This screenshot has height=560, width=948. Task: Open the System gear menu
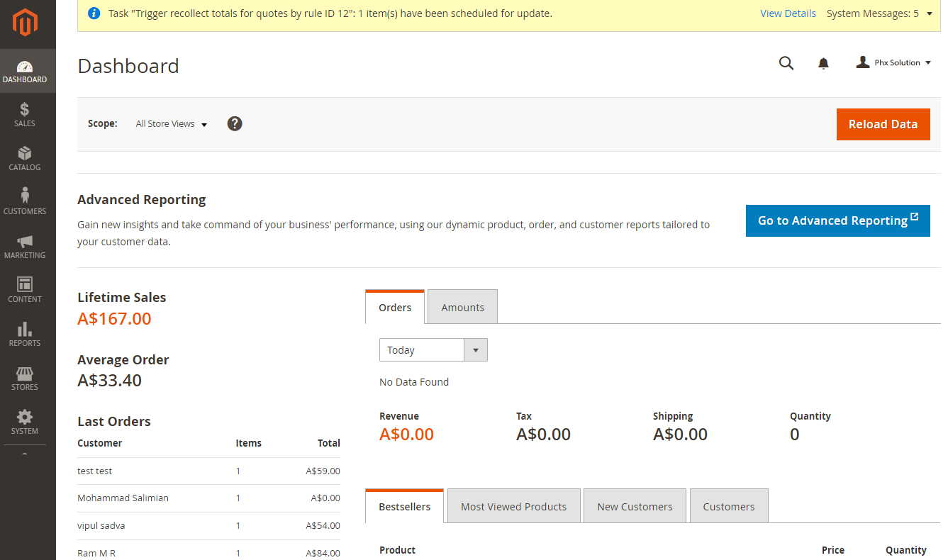pyautogui.click(x=25, y=422)
